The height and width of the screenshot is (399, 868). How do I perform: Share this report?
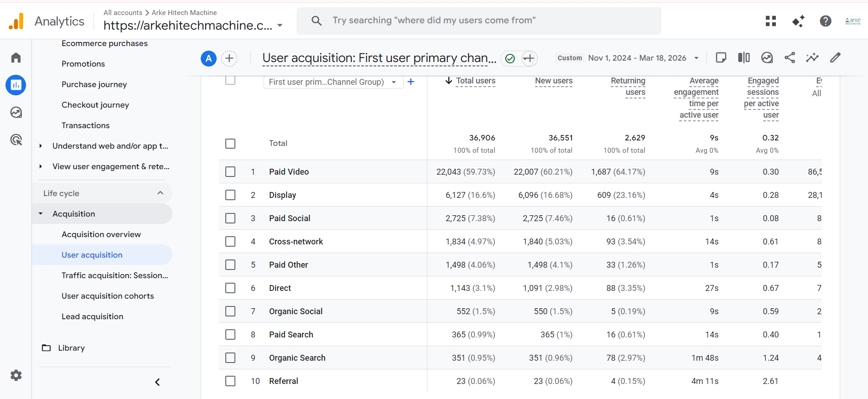click(x=790, y=57)
